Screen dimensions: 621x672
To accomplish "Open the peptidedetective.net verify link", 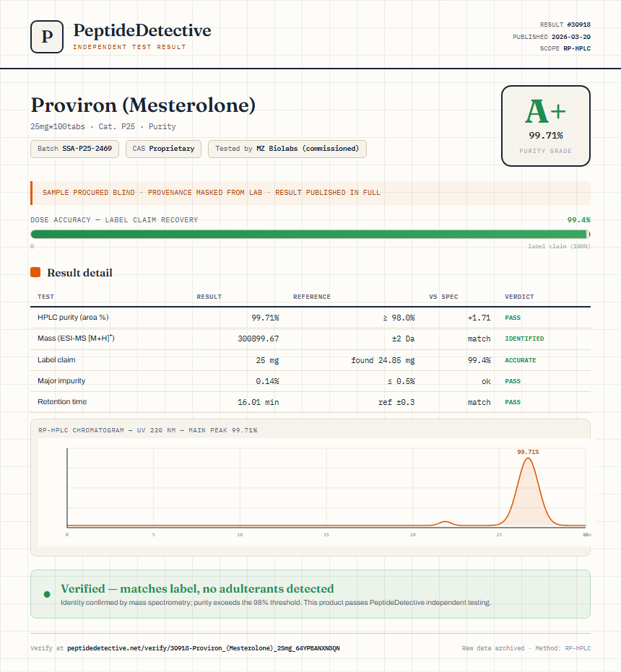I will 204,648.
